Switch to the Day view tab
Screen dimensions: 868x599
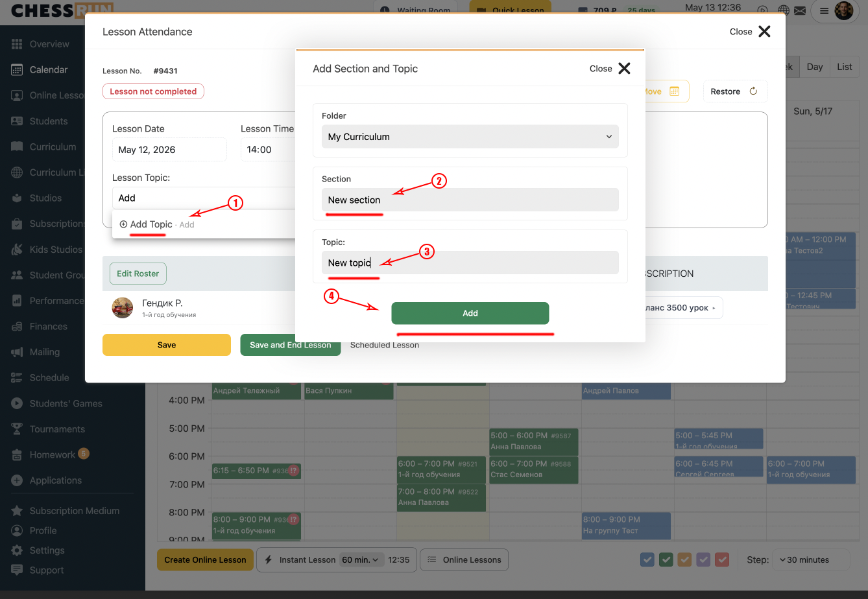pyautogui.click(x=815, y=67)
